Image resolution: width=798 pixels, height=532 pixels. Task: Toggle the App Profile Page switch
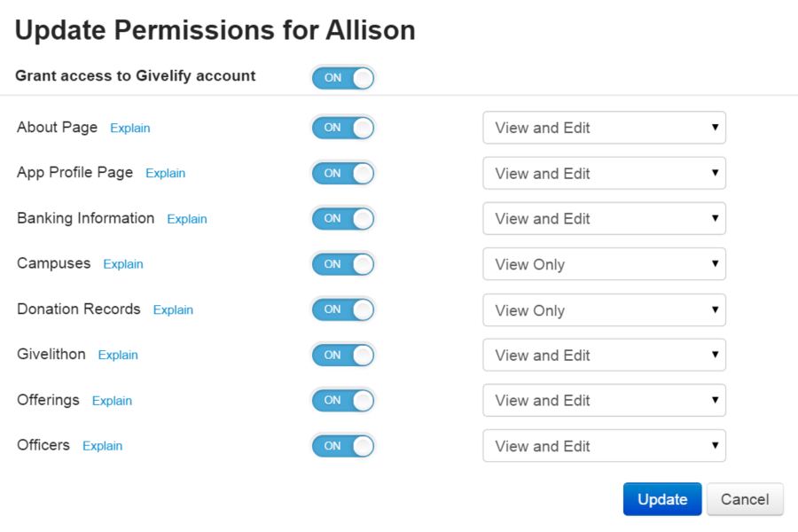(x=342, y=173)
